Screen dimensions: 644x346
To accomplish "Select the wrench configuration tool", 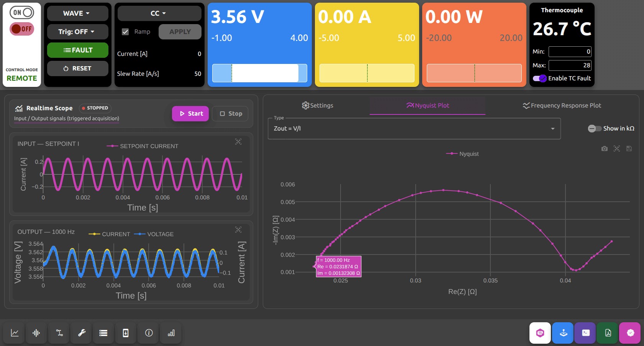I will coord(81,333).
